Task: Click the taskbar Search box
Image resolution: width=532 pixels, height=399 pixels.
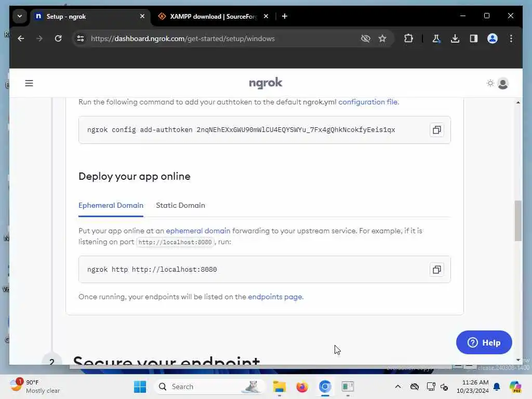Action: coord(210,387)
